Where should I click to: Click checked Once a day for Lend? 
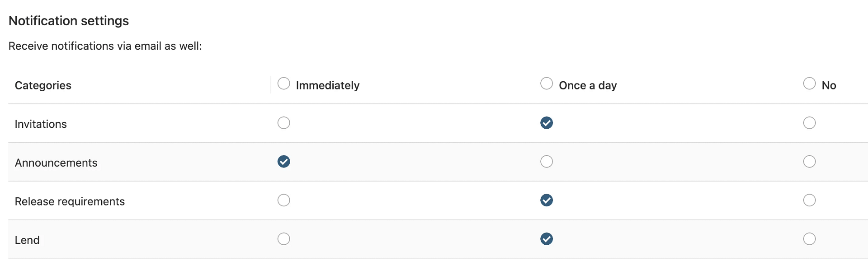point(547,239)
